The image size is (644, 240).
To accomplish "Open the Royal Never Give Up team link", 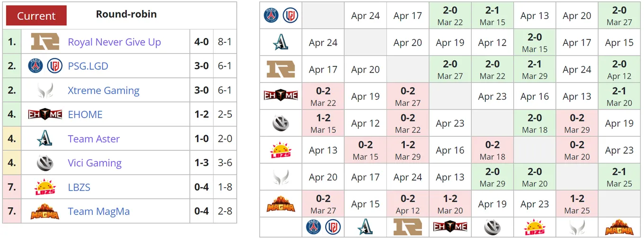I will pos(114,42).
